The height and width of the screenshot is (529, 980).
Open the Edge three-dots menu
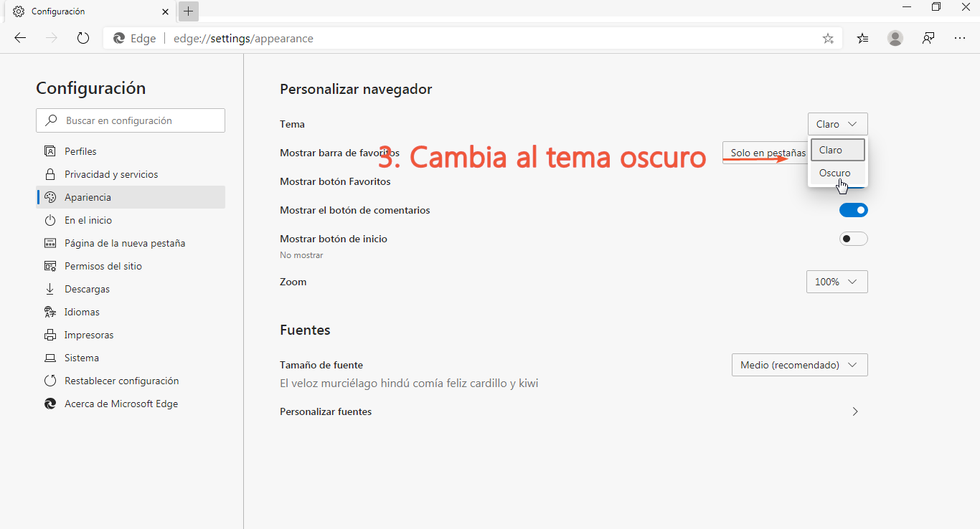click(x=960, y=38)
